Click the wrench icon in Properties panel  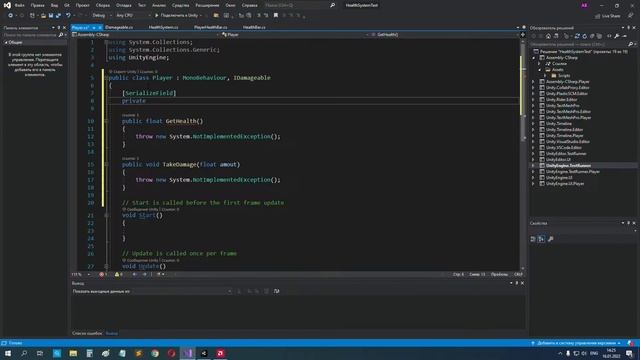(x=551, y=239)
